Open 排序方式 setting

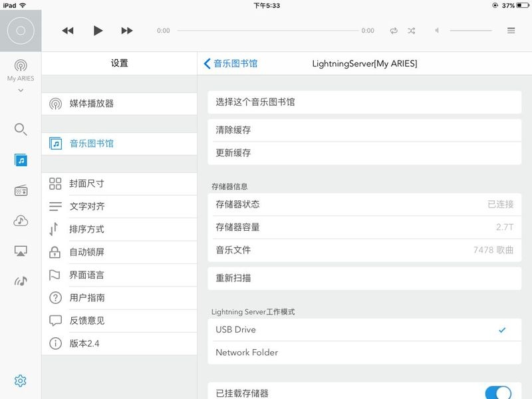tap(119, 229)
